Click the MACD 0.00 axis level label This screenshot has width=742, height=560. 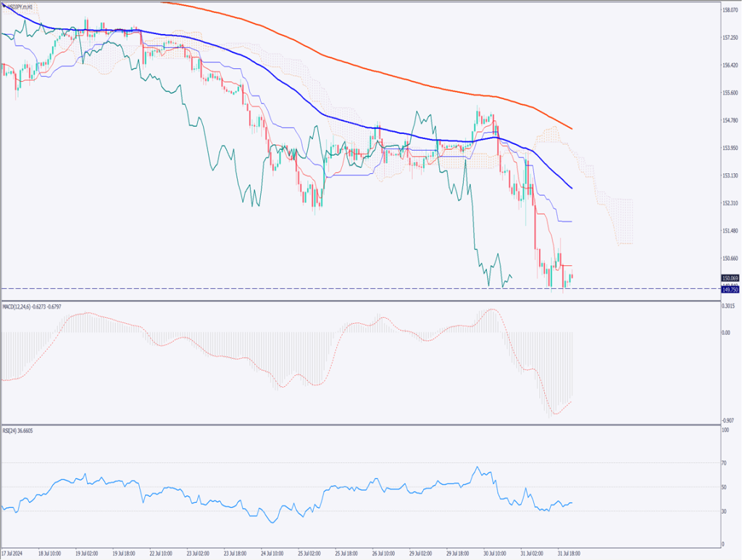pos(727,333)
